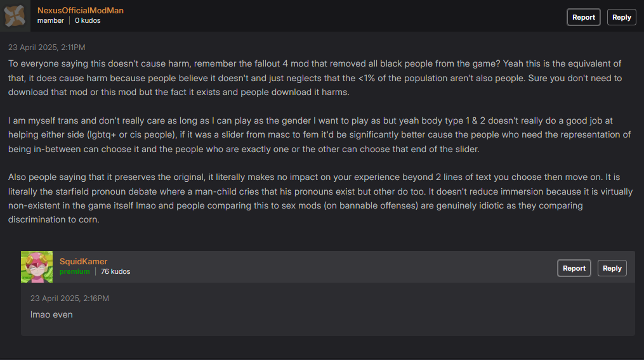The width and height of the screenshot is (644, 360).
Task: Click the 23 April 2025, 2:16PM timestamp
Action: [x=69, y=299]
